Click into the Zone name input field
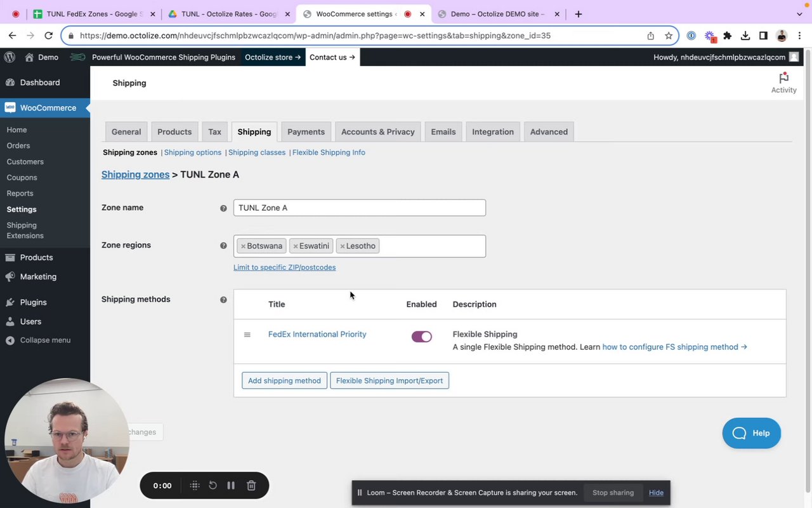The width and height of the screenshot is (812, 508). click(x=360, y=208)
